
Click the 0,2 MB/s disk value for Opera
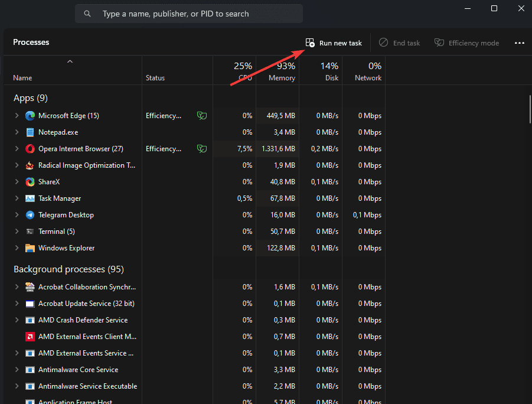pyautogui.click(x=325, y=149)
